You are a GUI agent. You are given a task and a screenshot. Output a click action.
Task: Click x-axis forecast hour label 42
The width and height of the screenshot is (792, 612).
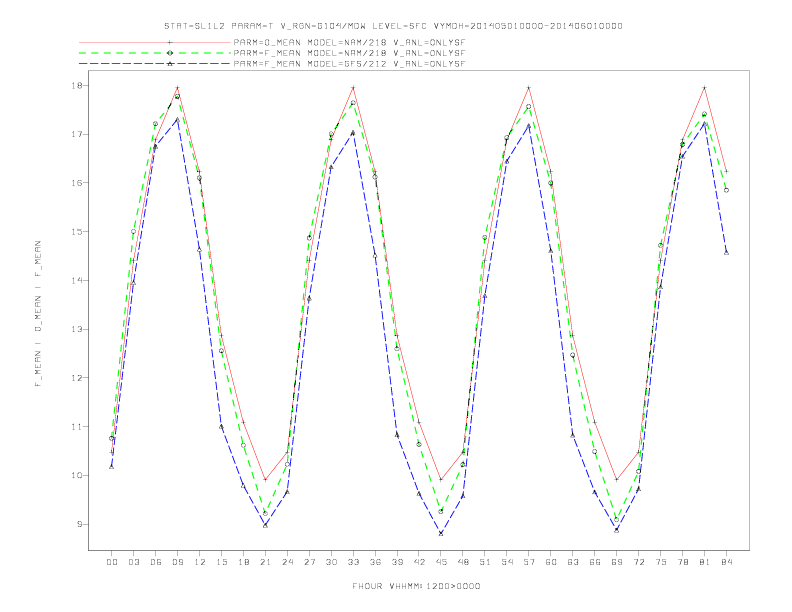[x=419, y=562]
